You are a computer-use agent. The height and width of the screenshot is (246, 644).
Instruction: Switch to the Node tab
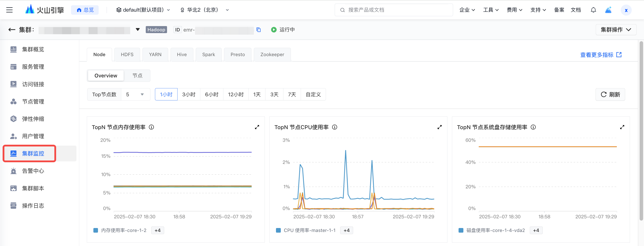99,55
